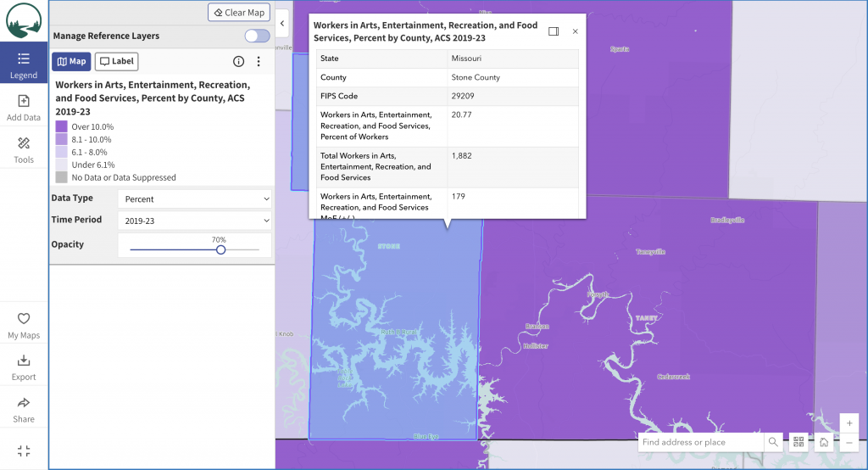Image resolution: width=868 pixels, height=470 pixels.
Task: Open the Add Data panel
Action: click(x=24, y=108)
